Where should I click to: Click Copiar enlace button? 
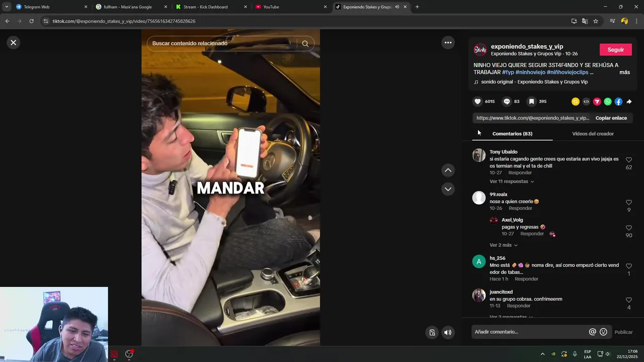pos(611,118)
